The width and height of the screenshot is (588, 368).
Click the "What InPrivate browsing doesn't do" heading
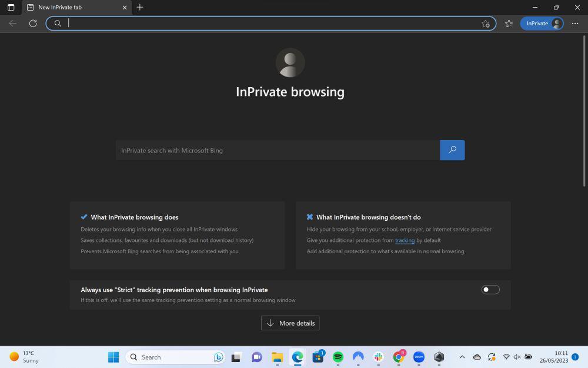click(x=369, y=217)
